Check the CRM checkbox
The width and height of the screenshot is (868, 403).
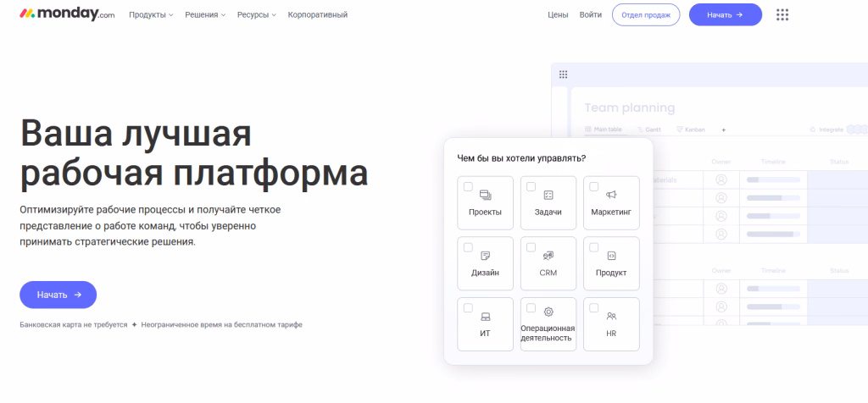click(x=531, y=247)
